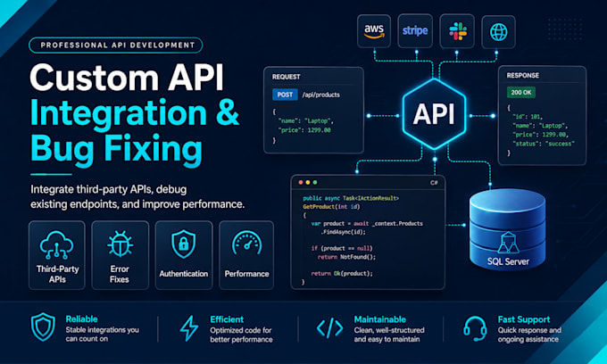
Task: Click the Fast Support headset icon
Action: coord(475,329)
